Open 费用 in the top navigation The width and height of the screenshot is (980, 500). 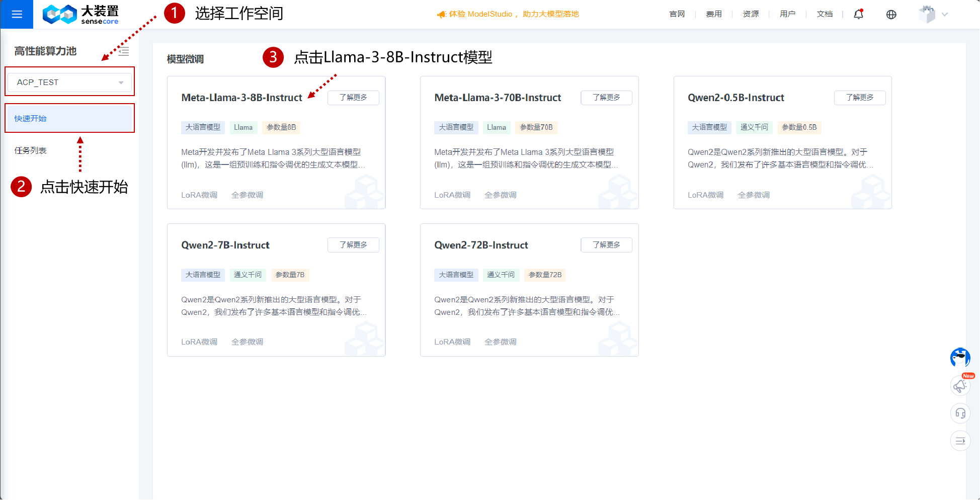[x=714, y=14]
